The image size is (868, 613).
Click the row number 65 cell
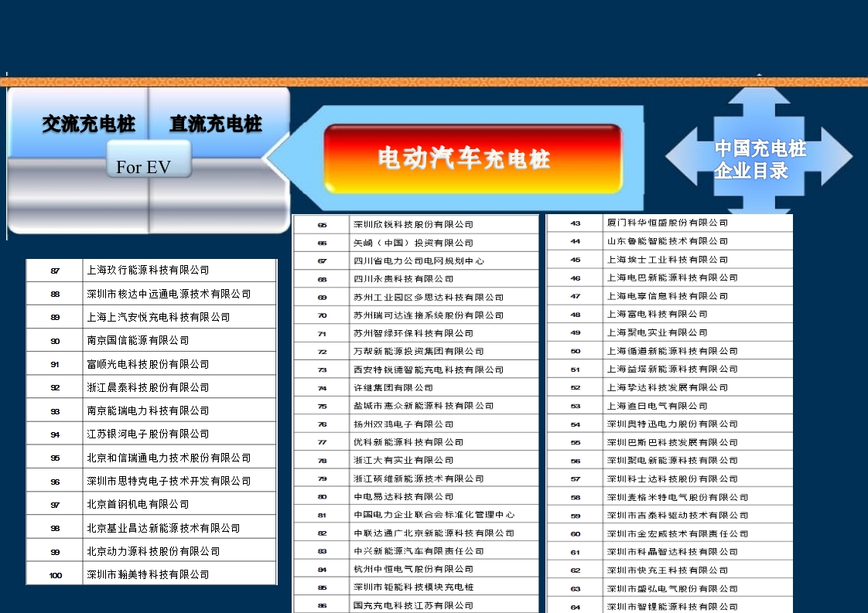click(322, 224)
